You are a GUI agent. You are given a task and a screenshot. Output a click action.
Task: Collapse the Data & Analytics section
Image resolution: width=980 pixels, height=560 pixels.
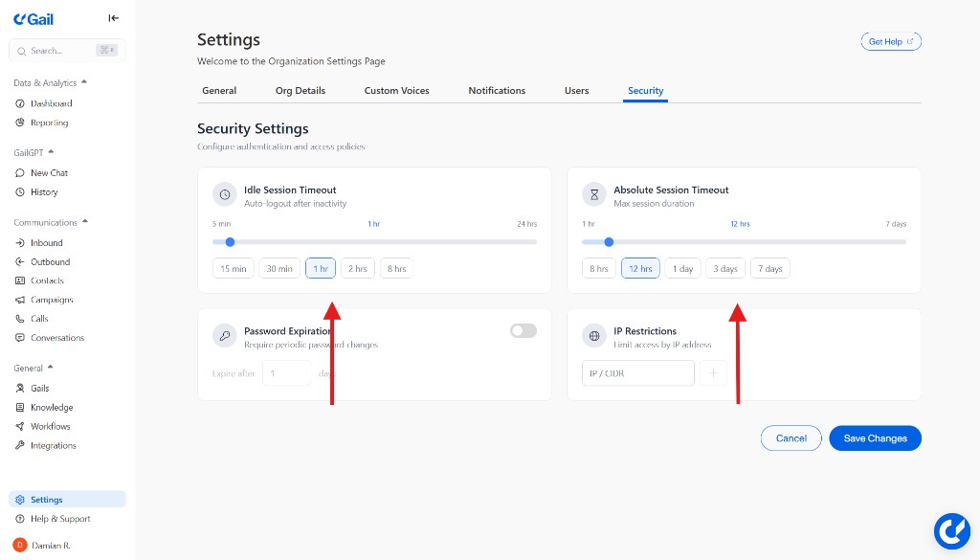(x=84, y=82)
